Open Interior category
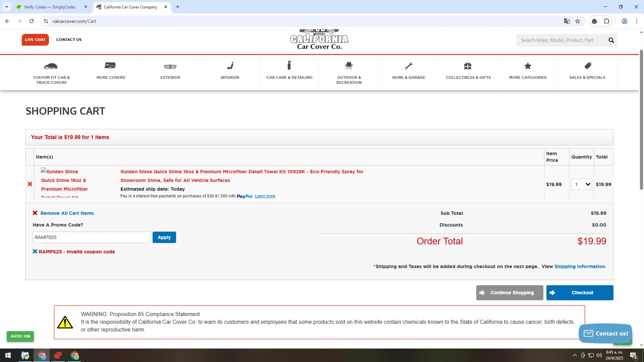Viewport: 644px width, 362px height. pyautogui.click(x=230, y=72)
